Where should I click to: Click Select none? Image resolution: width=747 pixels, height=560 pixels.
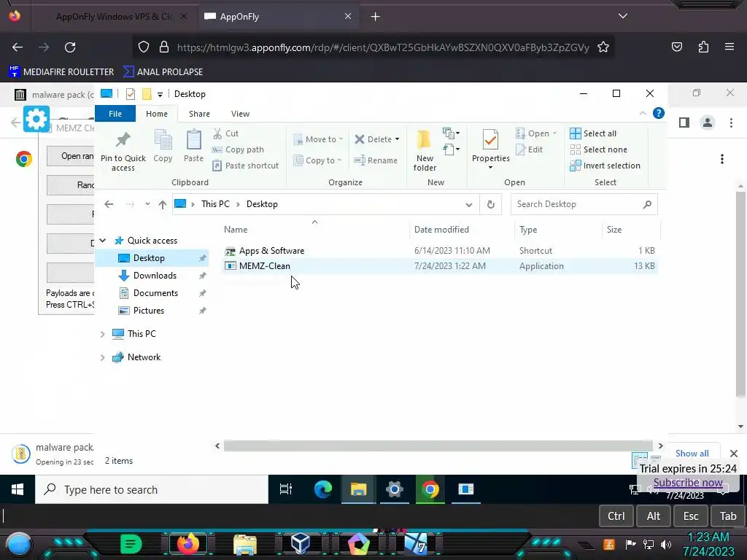click(599, 149)
